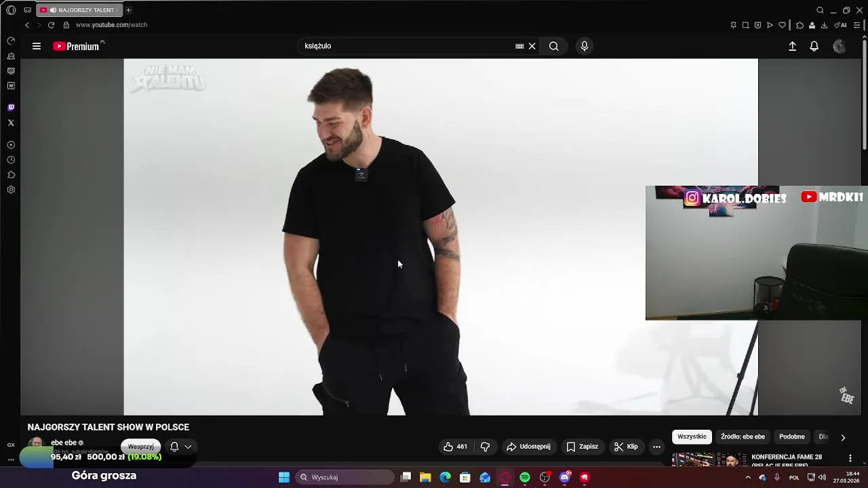Open the YouTube hamburger guide menu

click(x=37, y=46)
